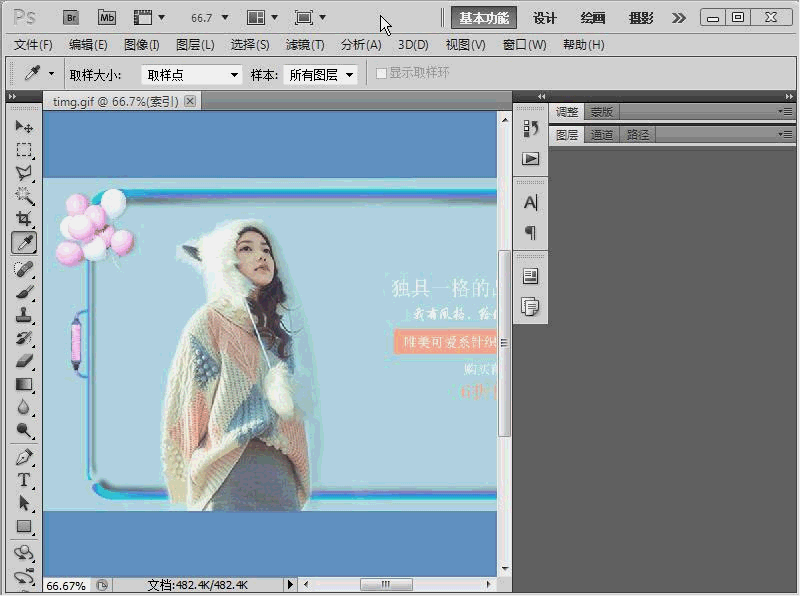Switch to the 设计 workspace
Image resolution: width=800 pixels, height=596 pixels.
coord(545,18)
